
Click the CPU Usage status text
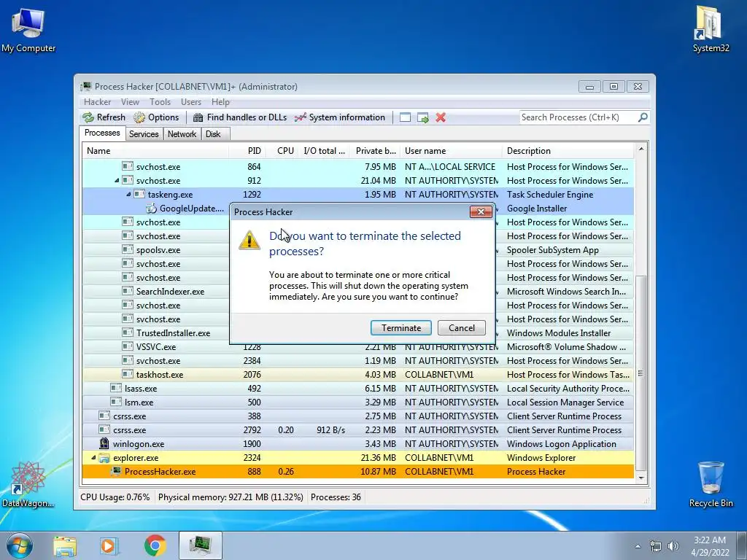[115, 497]
